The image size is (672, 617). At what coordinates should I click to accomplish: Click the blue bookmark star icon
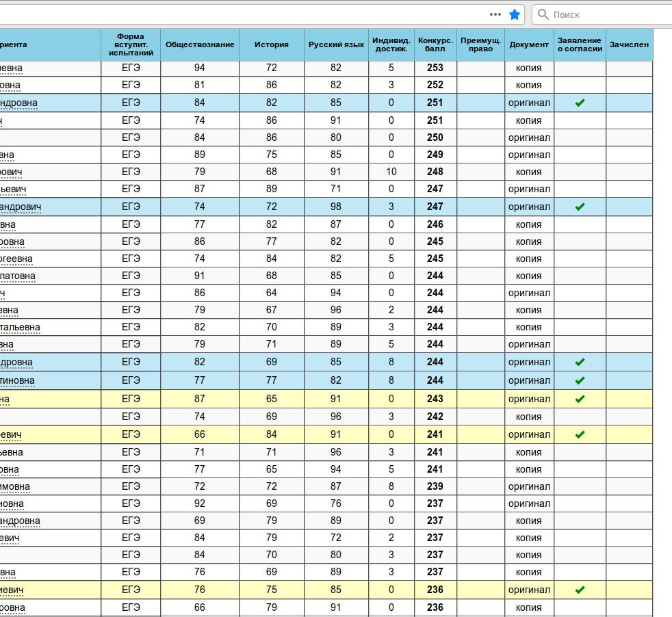[x=515, y=14]
